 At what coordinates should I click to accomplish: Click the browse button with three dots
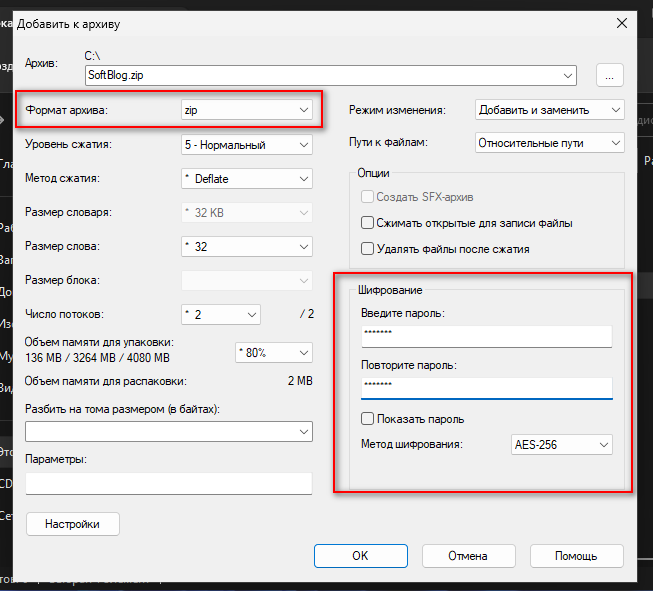click(x=609, y=75)
